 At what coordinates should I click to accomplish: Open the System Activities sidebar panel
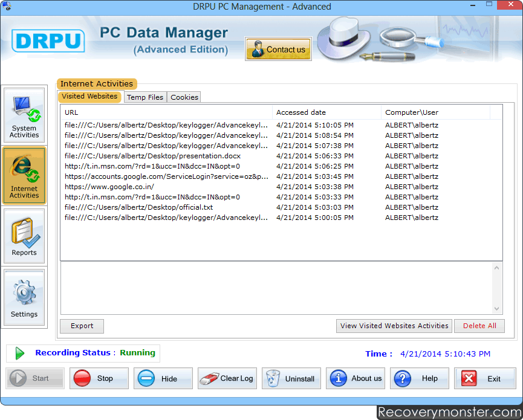click(x=24, y=115)
